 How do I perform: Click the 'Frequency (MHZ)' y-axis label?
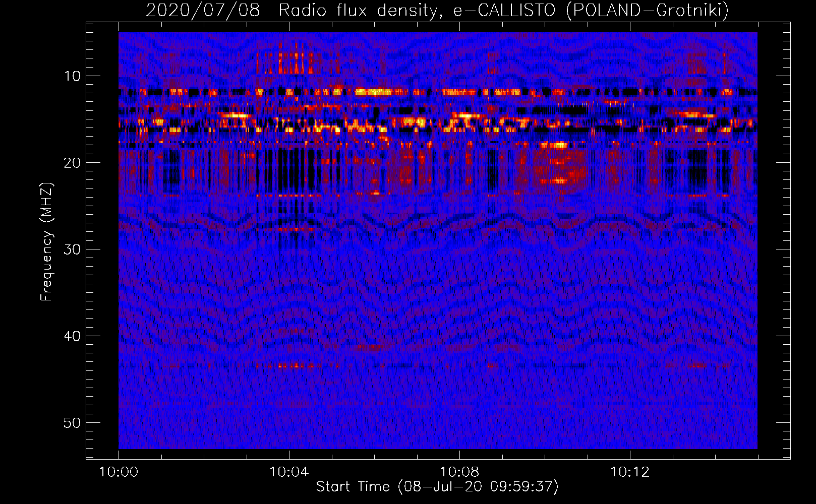pyautogui.click(x=46, y=242)
